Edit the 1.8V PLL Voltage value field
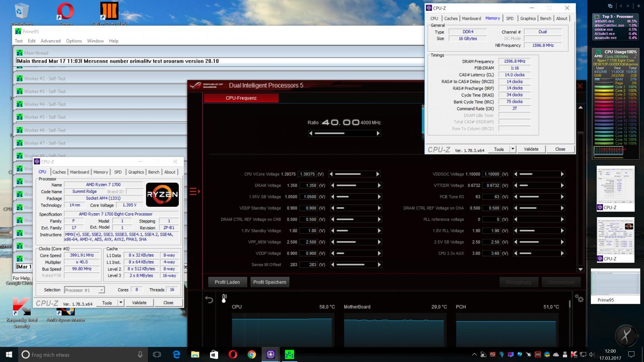Viewport: 644px width, 362px height. [492, 231]
